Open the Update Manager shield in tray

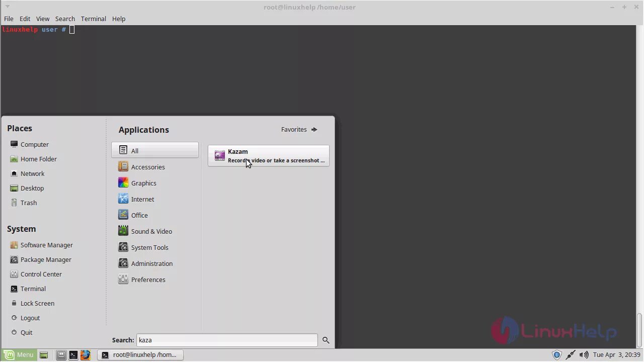pos(557,354)
